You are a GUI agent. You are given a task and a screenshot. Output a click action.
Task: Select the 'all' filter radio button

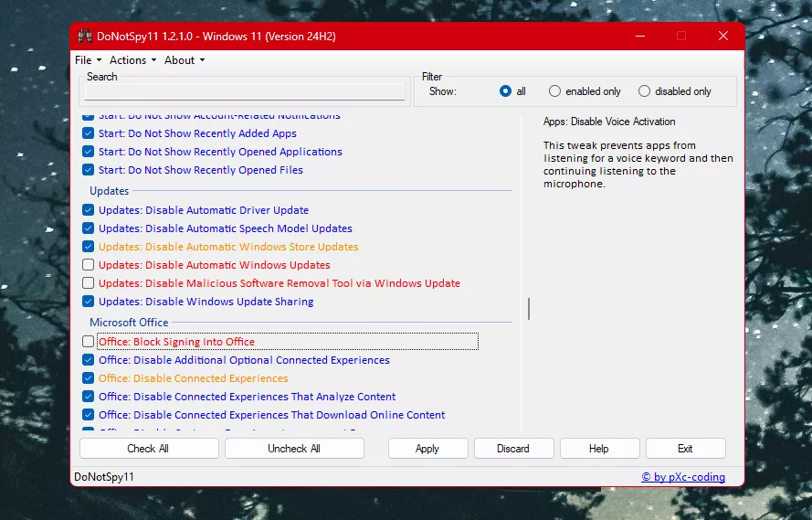point(505,91)
